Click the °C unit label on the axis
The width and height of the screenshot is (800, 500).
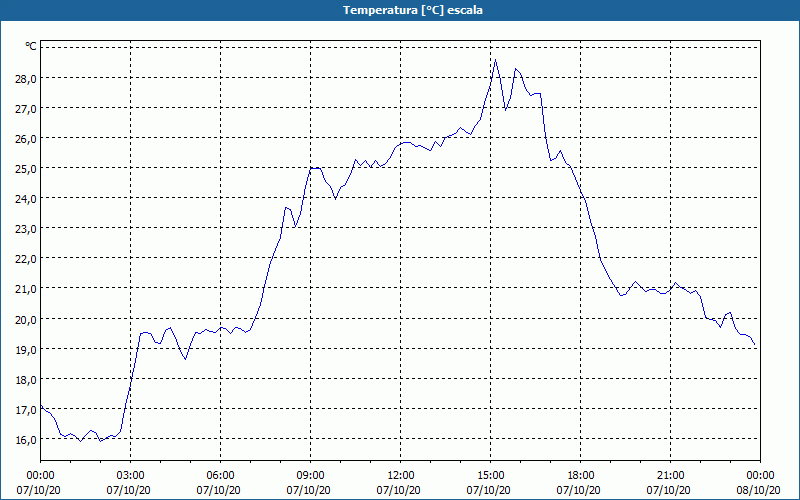click(31, 46)
